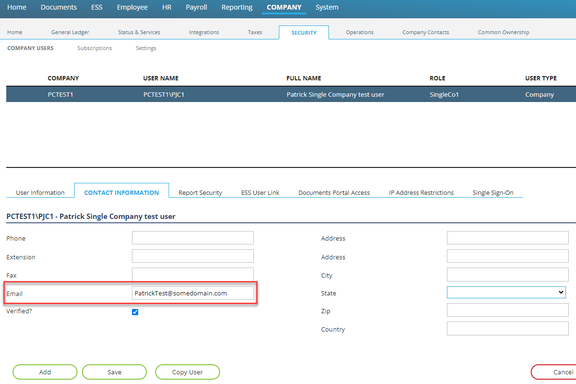Open the Report Security tab

pyautogui.click(x=200, y=193)
